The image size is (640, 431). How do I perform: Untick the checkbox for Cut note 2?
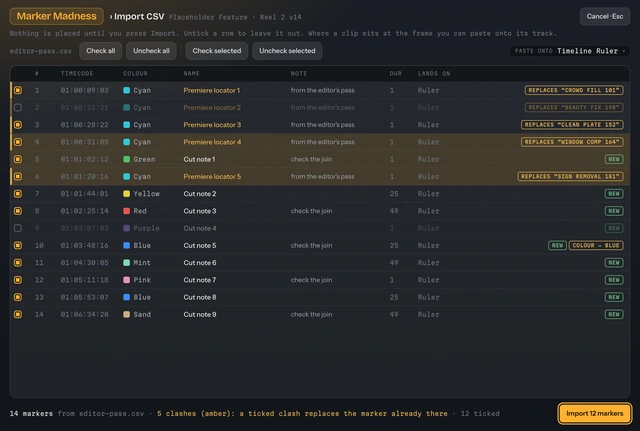(18, 194)
